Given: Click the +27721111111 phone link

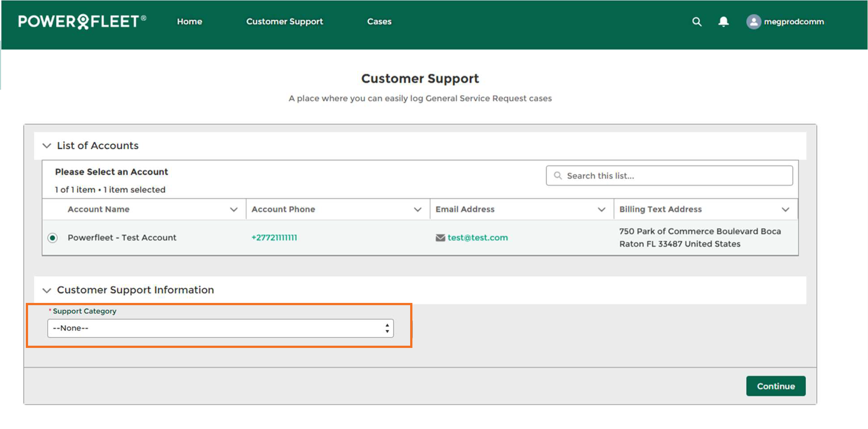Looking at the screenshot, I should point(274,238).
